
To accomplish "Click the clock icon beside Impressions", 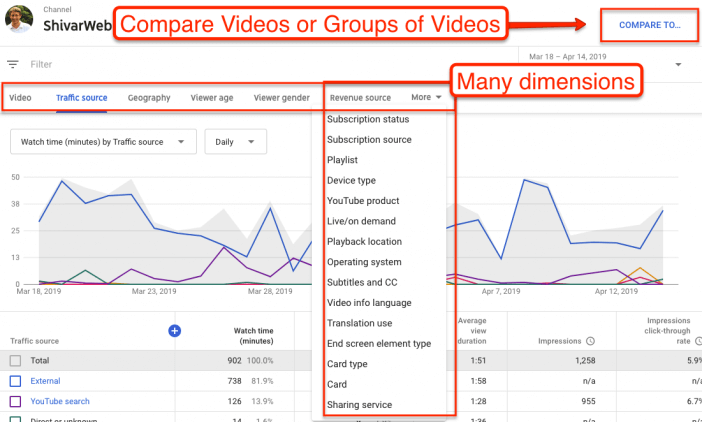I will click(x=591, y=341).
